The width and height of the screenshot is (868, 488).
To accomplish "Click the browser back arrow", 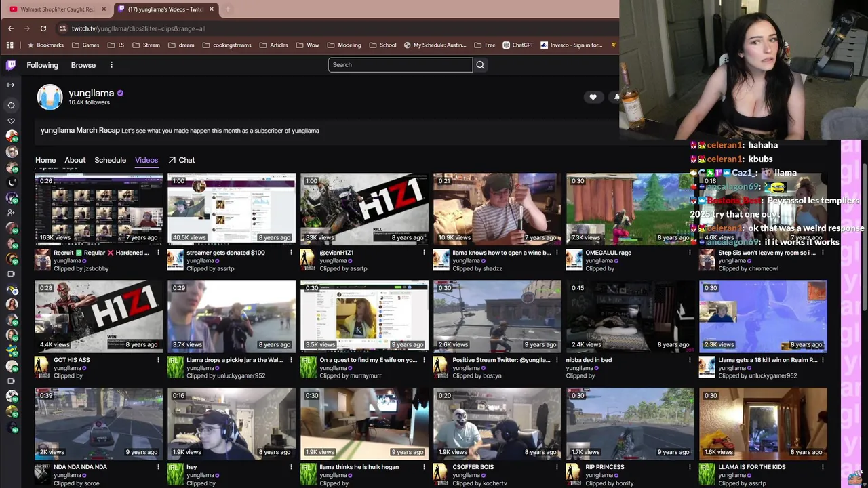I will (x=11, y=28).
